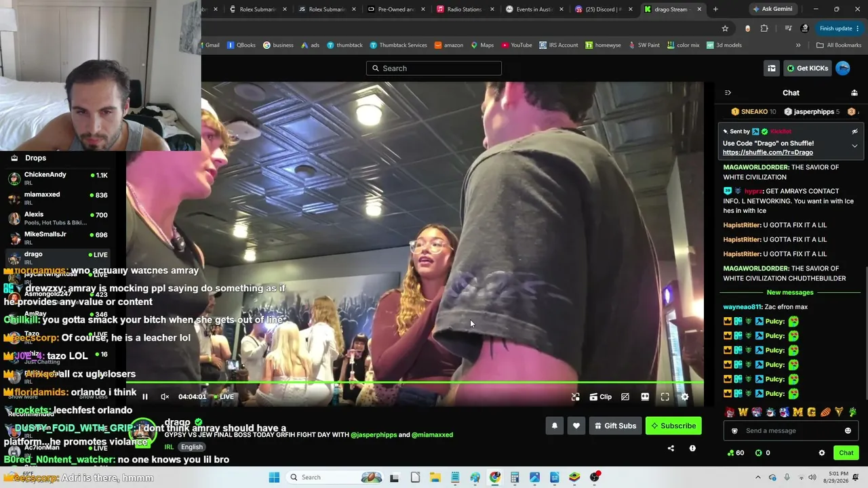Open the Chrome profile avatar

[805, 28]
